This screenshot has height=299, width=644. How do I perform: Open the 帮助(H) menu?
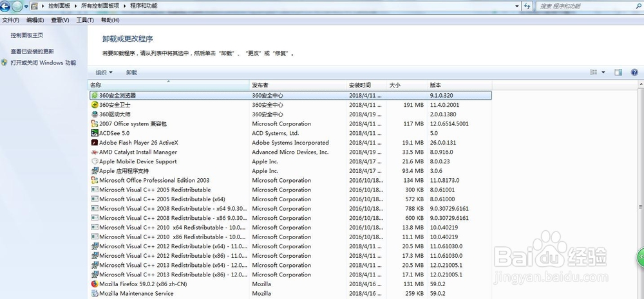(109, 20)
